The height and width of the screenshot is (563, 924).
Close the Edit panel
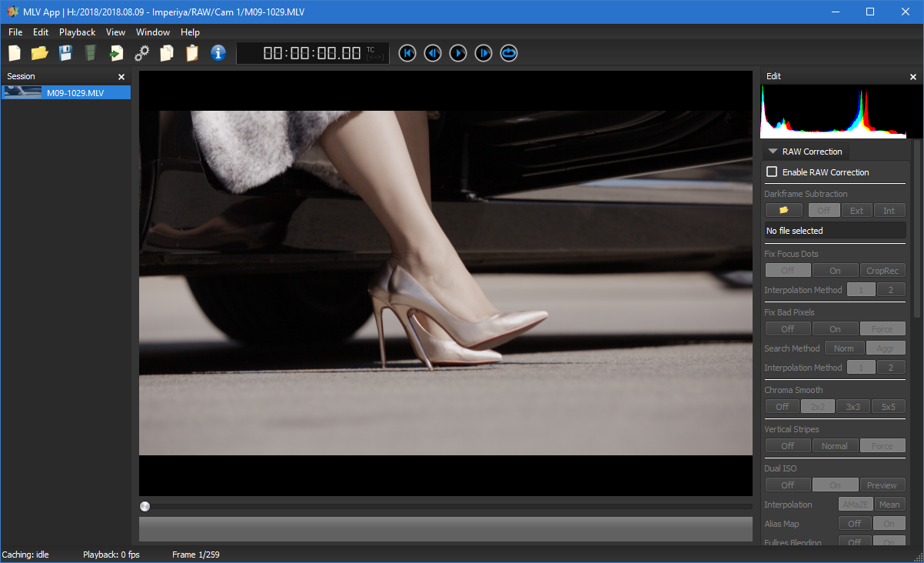pyautogui.click(x=913, y=77)
